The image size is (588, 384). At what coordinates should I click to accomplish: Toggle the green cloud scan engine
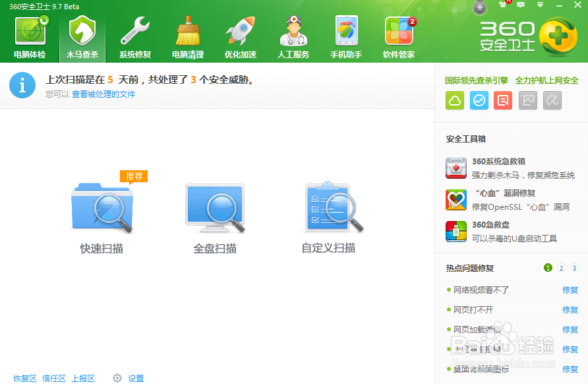coord(455,100)
